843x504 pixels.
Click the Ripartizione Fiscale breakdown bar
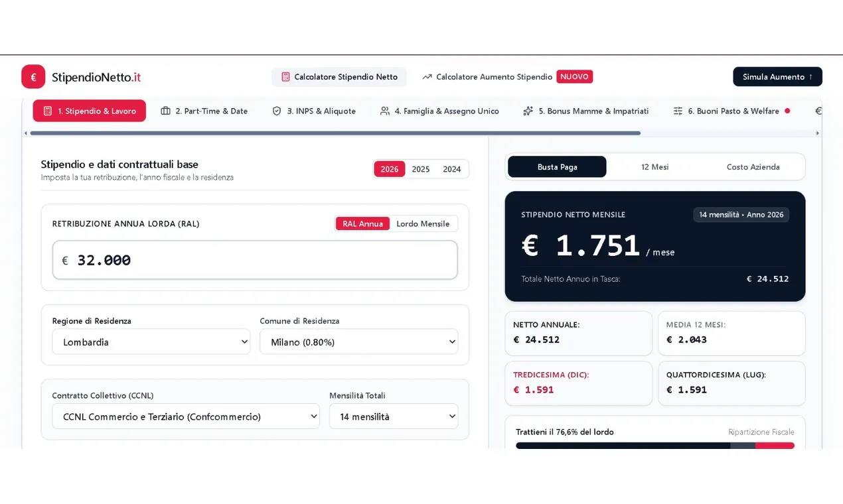click(x=655, y=446)
